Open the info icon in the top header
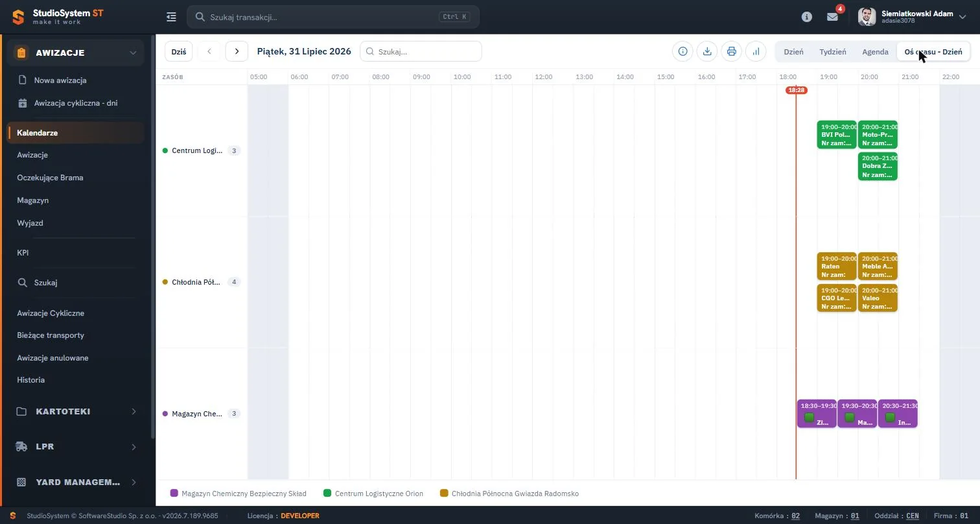This screenshot has height=524, width=980. click(807, 17)
